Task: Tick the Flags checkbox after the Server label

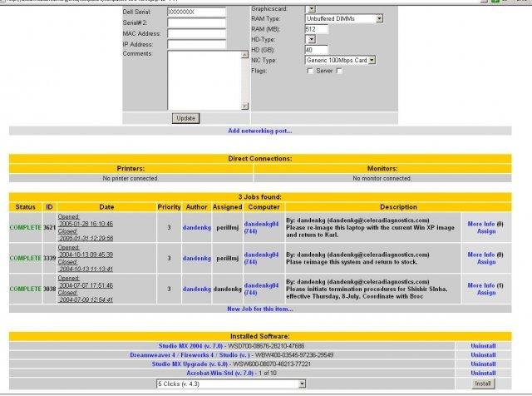Action: (339, 71)
